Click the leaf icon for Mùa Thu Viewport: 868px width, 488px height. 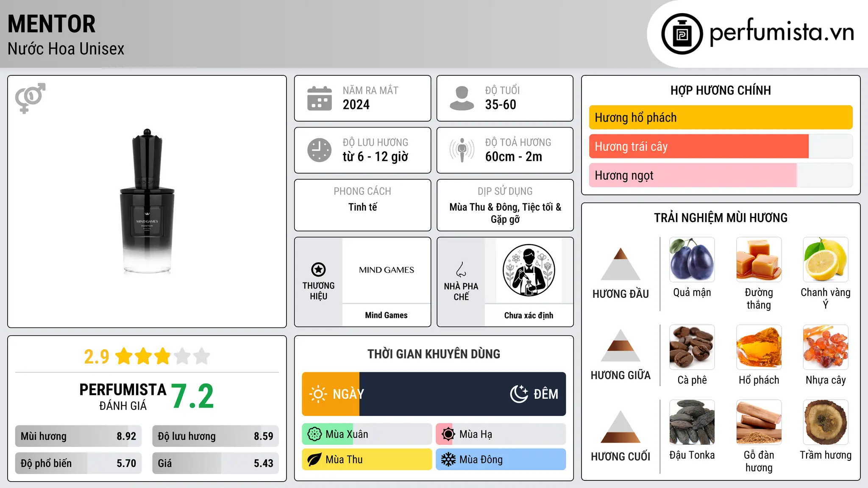[x=314, y=460]
